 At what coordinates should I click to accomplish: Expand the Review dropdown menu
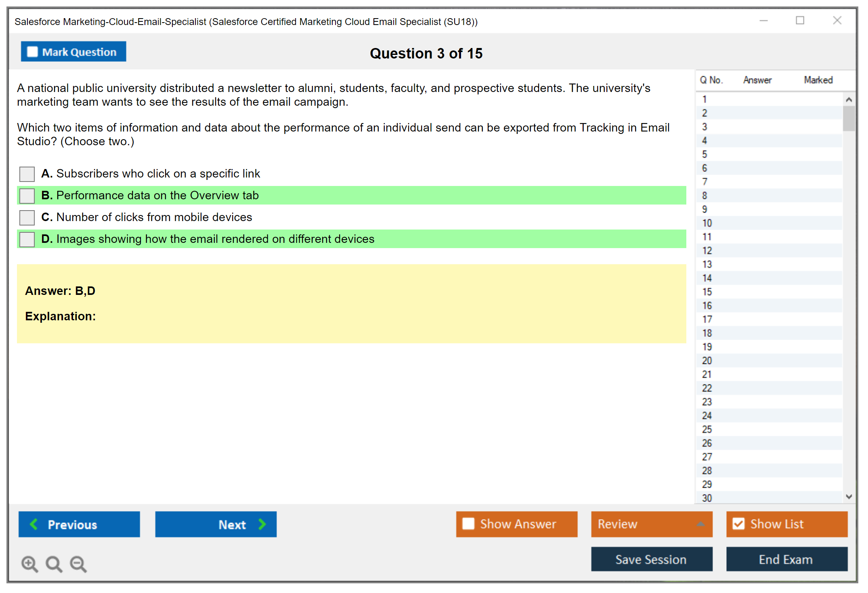700,524
